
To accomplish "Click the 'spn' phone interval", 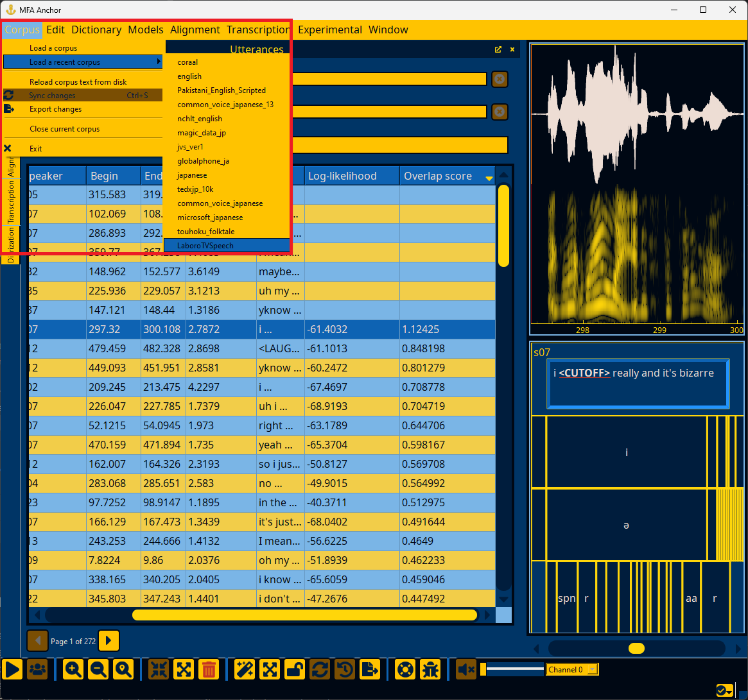I will click(x=567, y=599).
